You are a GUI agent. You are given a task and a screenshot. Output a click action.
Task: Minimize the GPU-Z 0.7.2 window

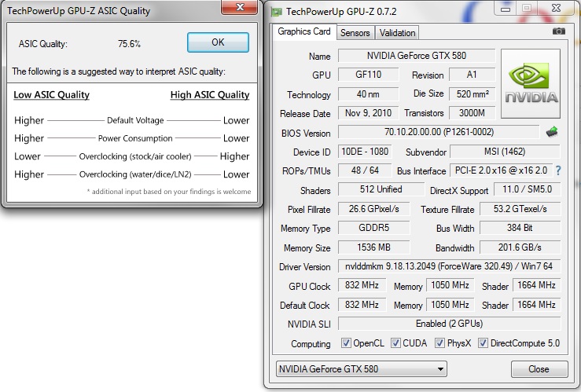pyautogui.click(x=506, y=9)
